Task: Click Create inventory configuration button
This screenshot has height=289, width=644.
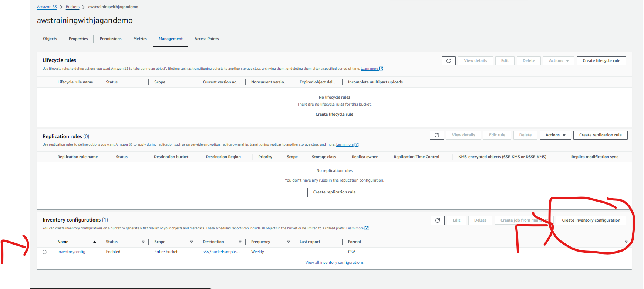Action: coord(591,220)
